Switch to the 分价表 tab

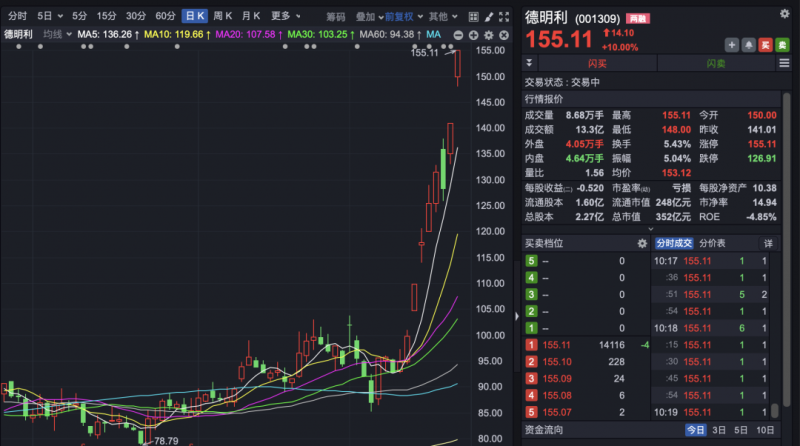coord(711,243)
